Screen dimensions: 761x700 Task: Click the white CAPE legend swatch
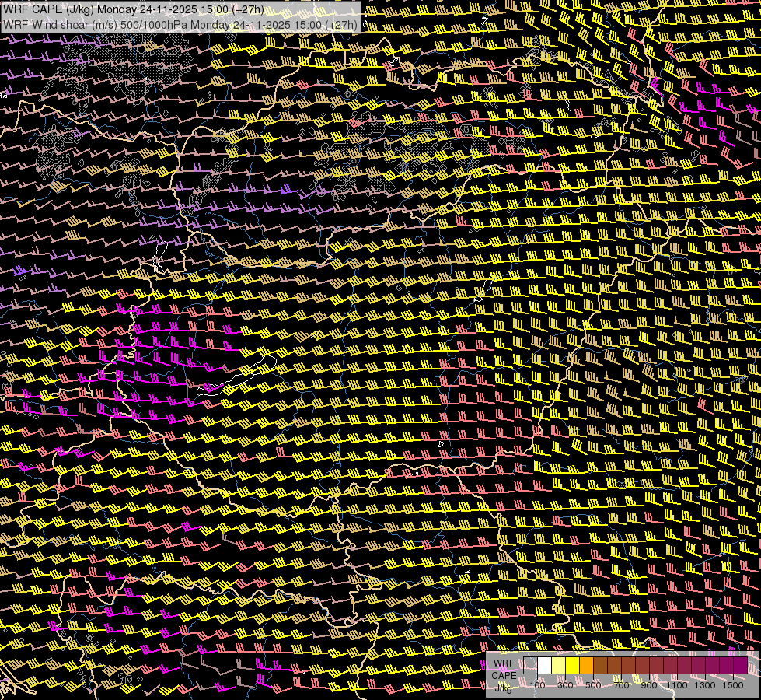point(545,665)
